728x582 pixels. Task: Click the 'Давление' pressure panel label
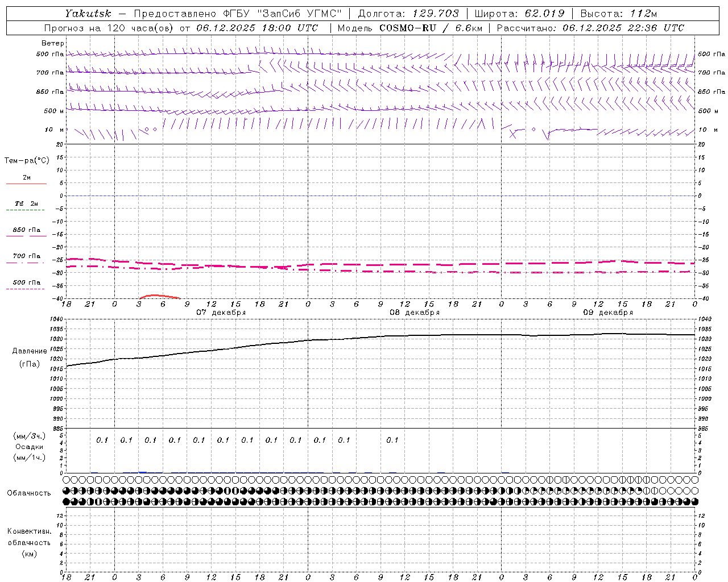[x=29, y=351]
